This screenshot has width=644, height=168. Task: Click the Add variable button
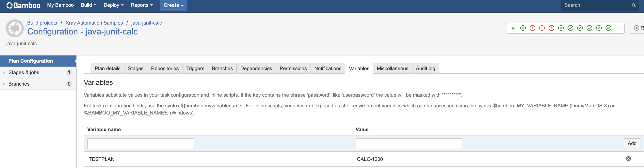click(x=632, y=143)
